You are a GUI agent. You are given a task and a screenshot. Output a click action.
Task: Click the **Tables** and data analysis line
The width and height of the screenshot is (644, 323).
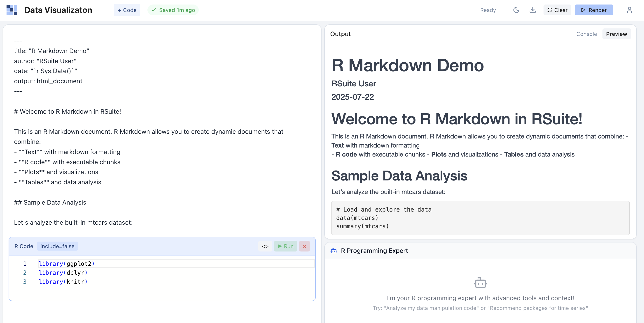58,182
